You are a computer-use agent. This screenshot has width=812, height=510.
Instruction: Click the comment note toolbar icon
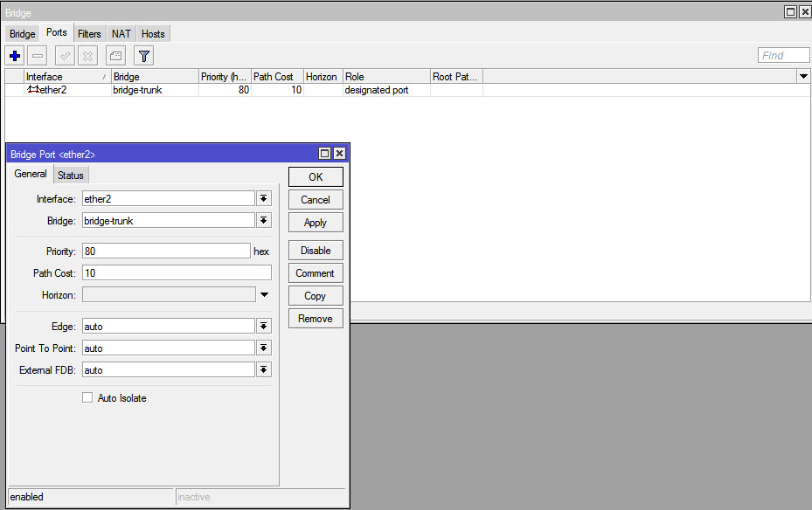click(x=115, y=55)
